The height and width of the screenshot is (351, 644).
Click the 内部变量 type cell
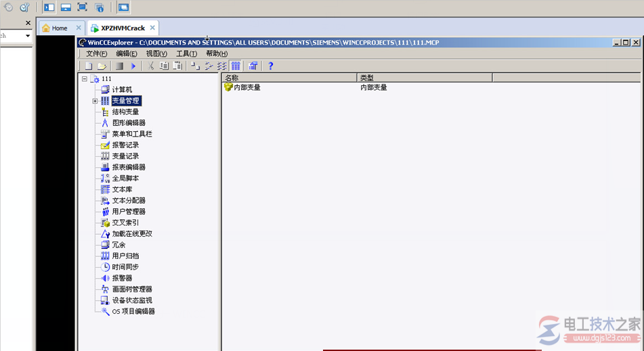373,87
